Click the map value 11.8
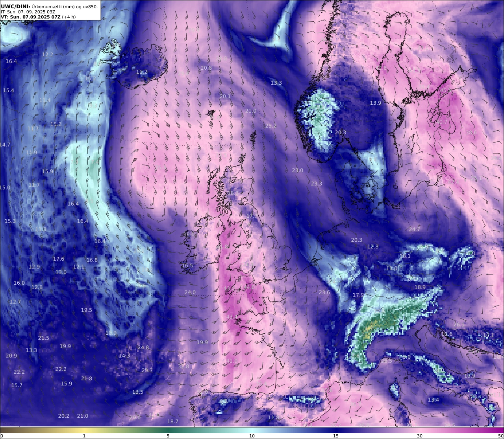 (x=274, y=418)
